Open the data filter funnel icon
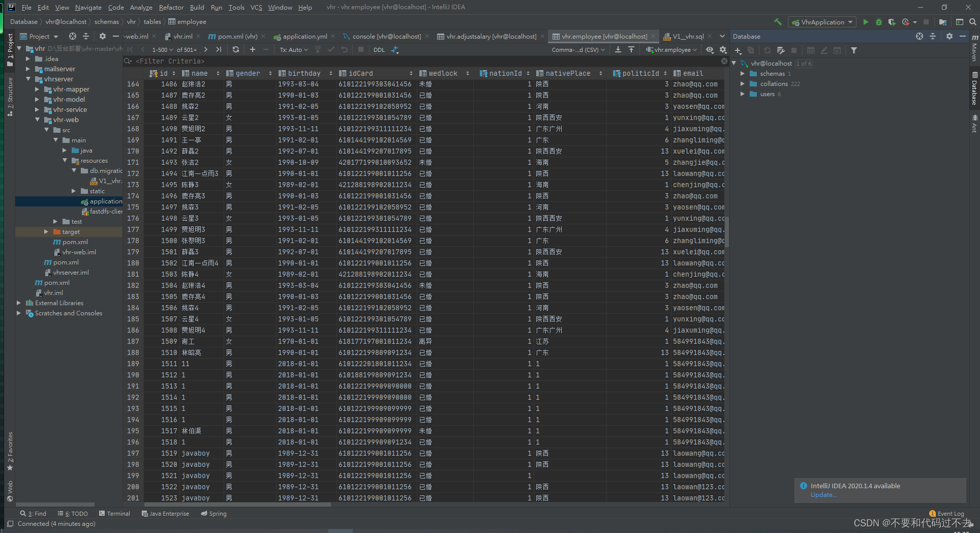This screenshot has height=533, width=980. (854, 50)
